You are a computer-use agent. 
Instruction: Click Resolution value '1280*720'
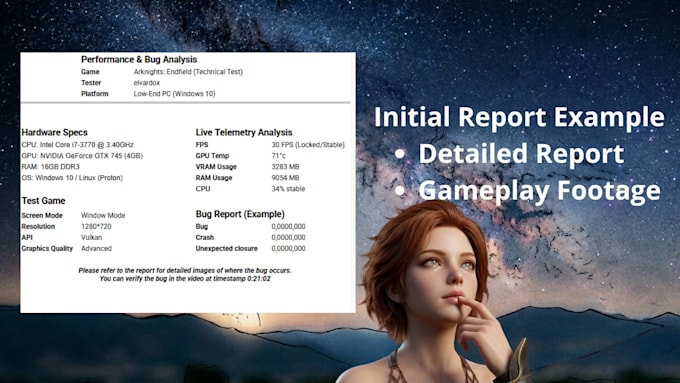click(x=96, y=226)
